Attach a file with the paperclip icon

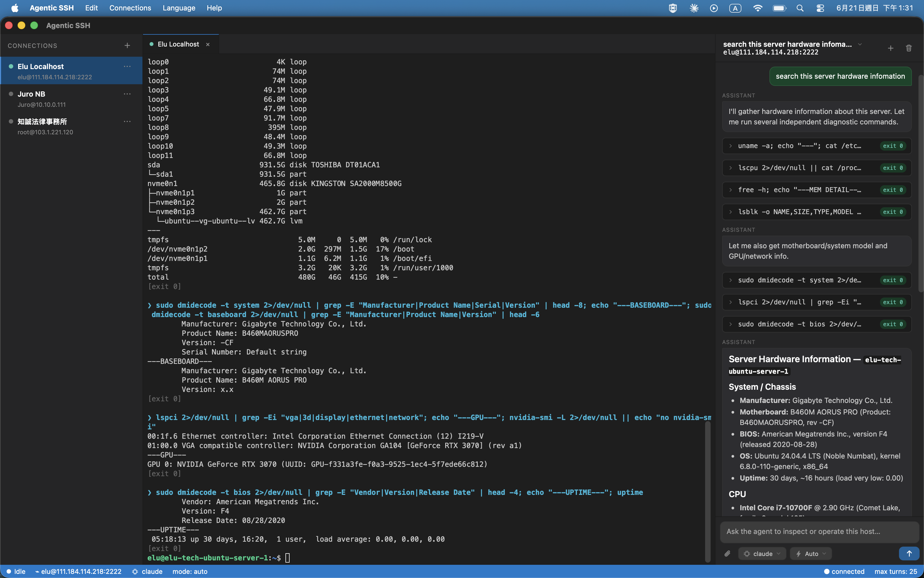coord(727,554)
